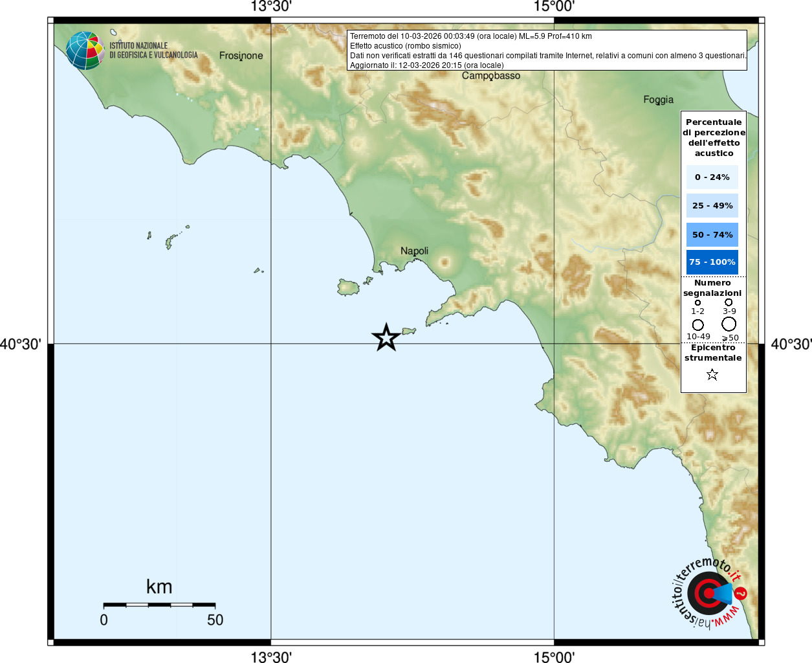The image size is (812, 663).
Task: Click the 'Epicentro strumentale' legend heading
Action: click(713, 353)
